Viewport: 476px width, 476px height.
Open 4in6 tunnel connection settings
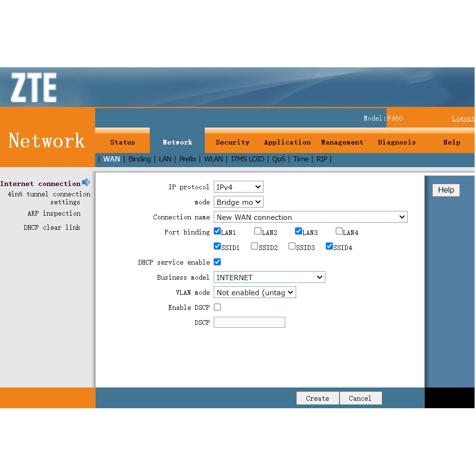[x=49, y=198]
